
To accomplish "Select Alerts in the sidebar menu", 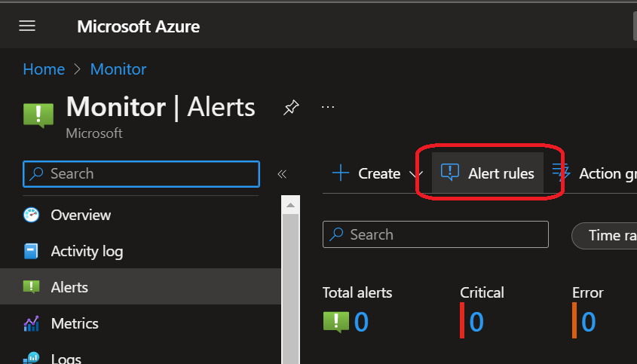I will click(x=69, y=287).
